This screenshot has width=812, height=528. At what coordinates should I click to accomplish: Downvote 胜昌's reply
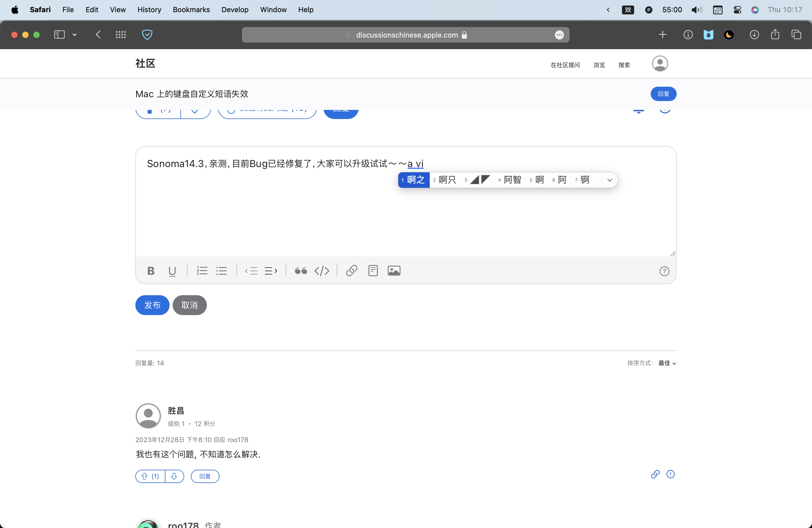[174, 476]
